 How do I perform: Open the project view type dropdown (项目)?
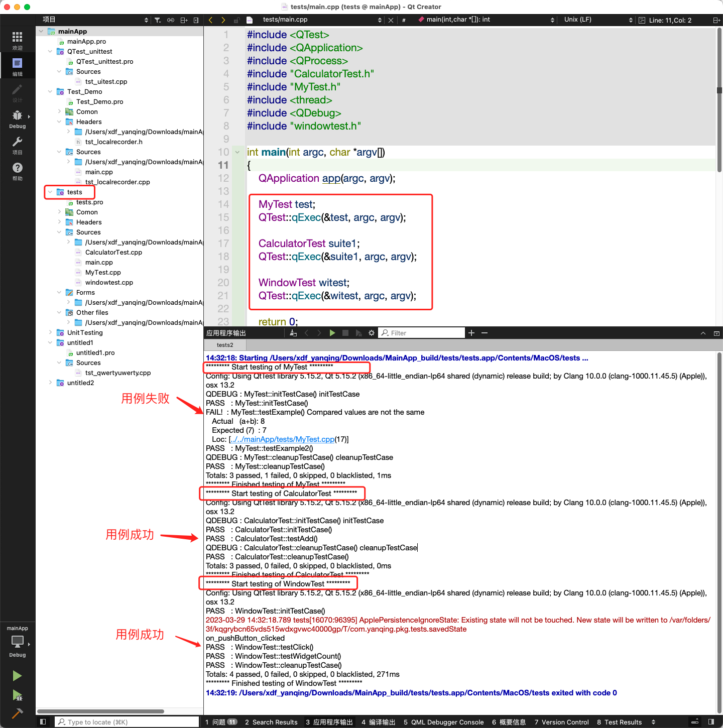point(95,20)
